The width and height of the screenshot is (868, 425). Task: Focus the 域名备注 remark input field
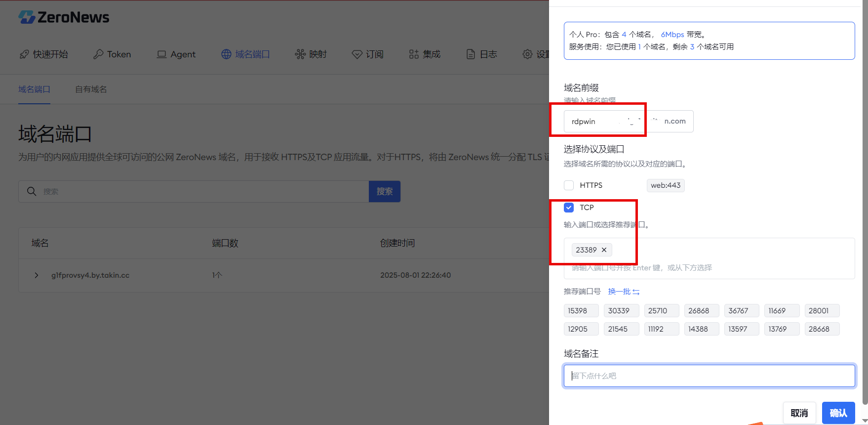[x=710, y=376]
